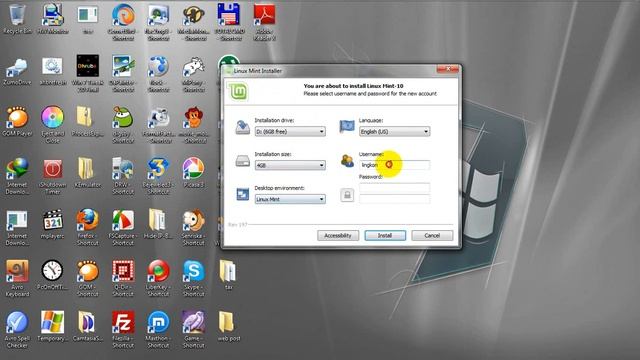Click the users icon beside Username
The width and height of the screenshot is (640, 360).
pyautogui.click(x=347, y=161)
